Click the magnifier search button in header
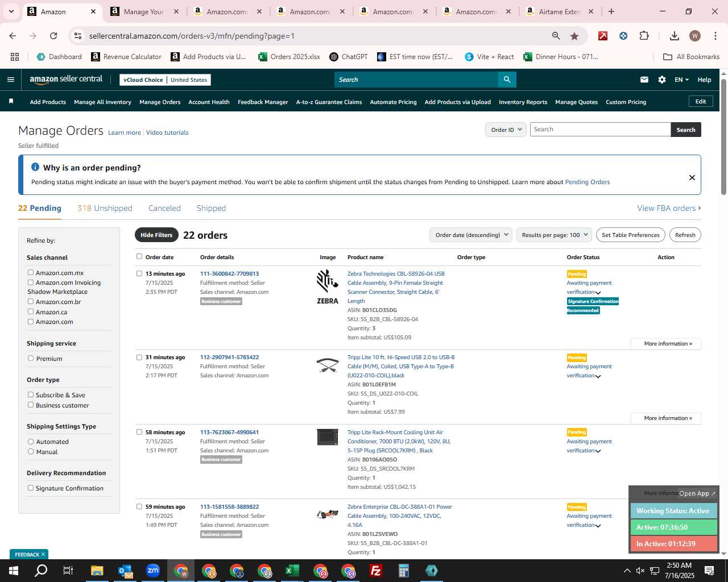Screen dimensions: 728x582 point(507,80)
